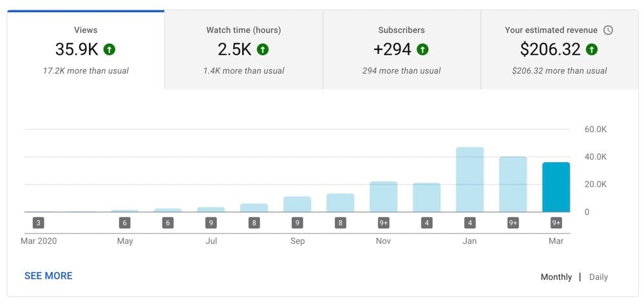The image size is (644, 305).
Task: Click the SEE MORE link
Action: pyautogui.click(x=48, y=276)
